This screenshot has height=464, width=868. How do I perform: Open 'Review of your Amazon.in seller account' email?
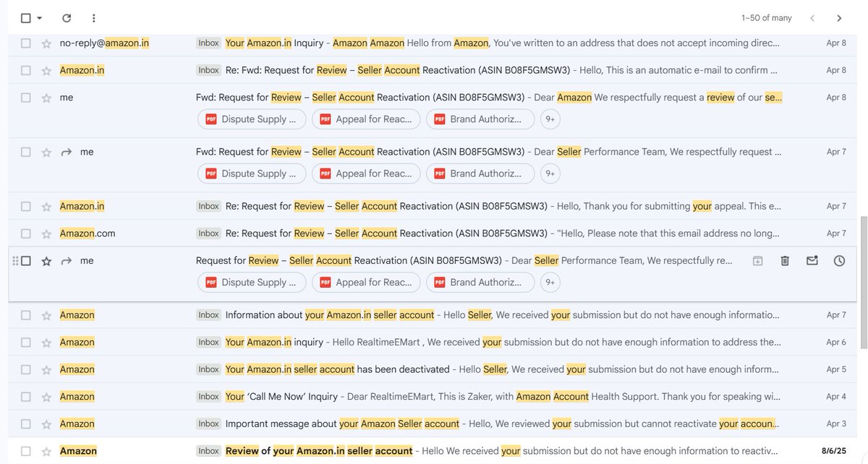tap(434, 452)
